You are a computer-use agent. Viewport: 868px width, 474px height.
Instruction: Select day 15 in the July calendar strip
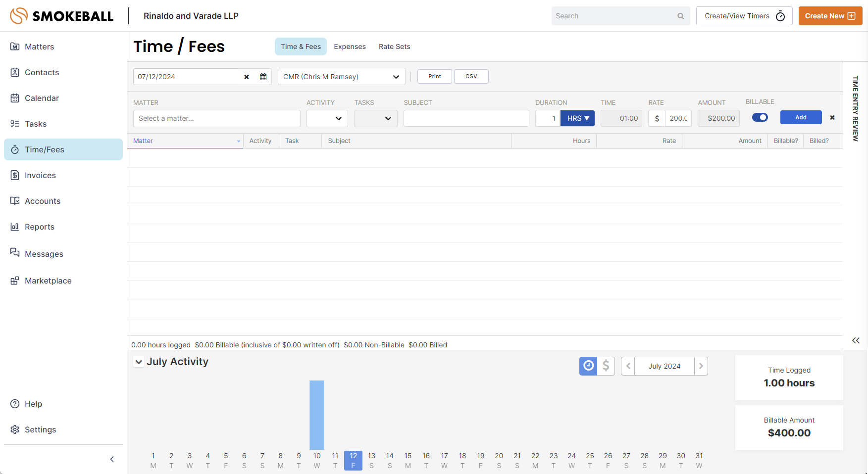pyautogui.click(x=408, y=460)
